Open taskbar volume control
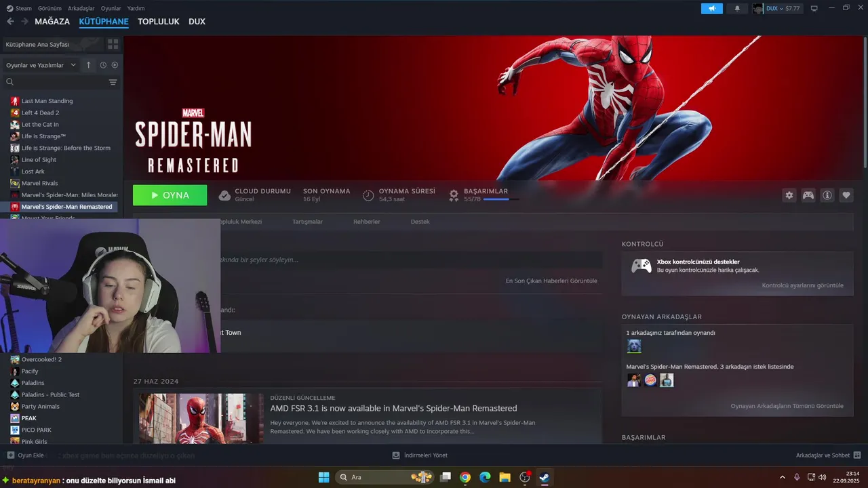The image size is (868, 488). 821,477
